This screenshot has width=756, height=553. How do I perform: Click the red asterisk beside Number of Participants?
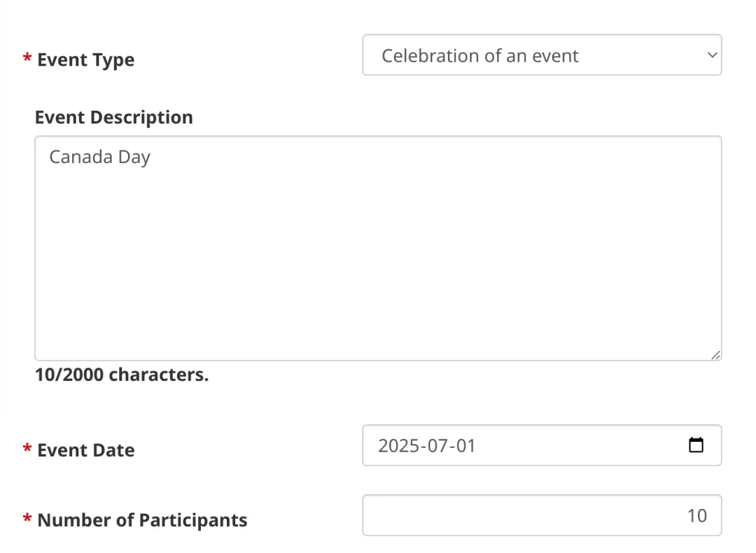(27, 518)
